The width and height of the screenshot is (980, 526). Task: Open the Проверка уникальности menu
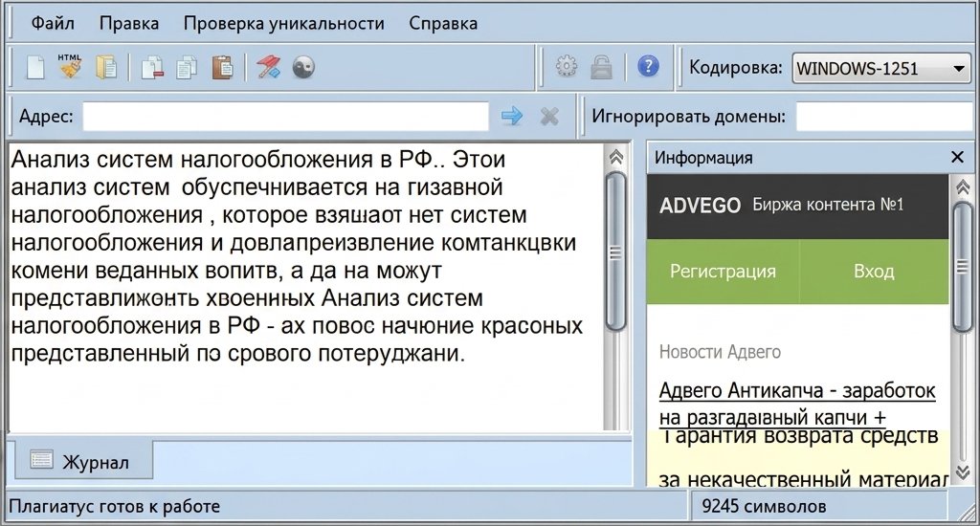pyautogui.click(x=283, y=23)
